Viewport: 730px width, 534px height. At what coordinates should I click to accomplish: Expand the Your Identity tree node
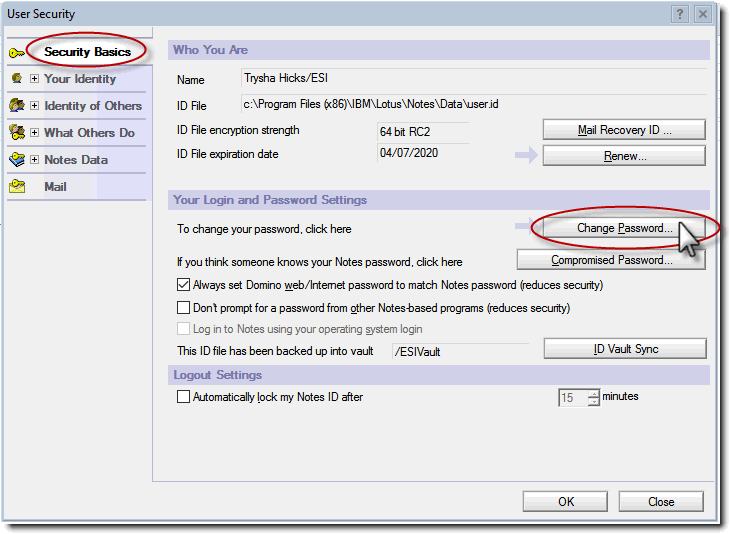click(34, 79)
